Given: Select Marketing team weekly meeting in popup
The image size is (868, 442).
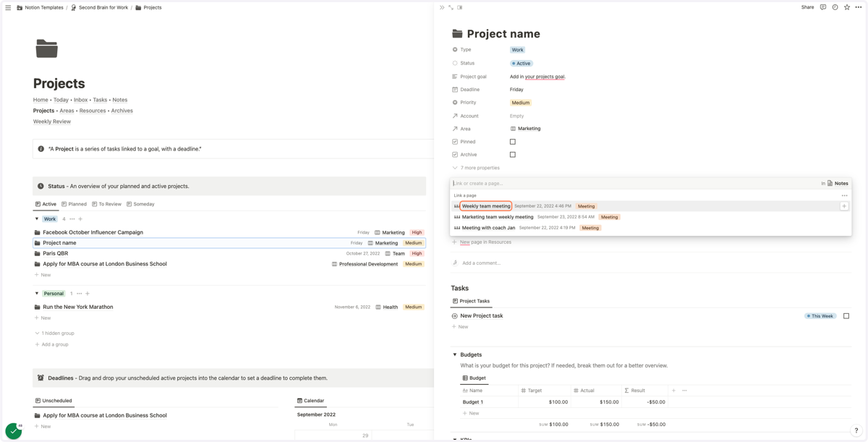Looking at the screenshot, I should [498, 217].
